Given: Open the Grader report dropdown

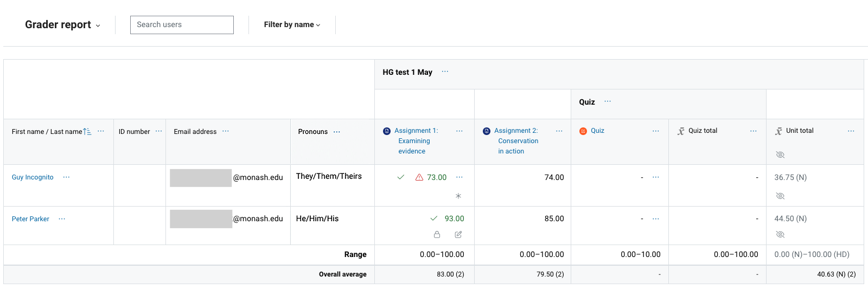Looking at the screenshot, I should pyautogui.click(x=62, y=25).
